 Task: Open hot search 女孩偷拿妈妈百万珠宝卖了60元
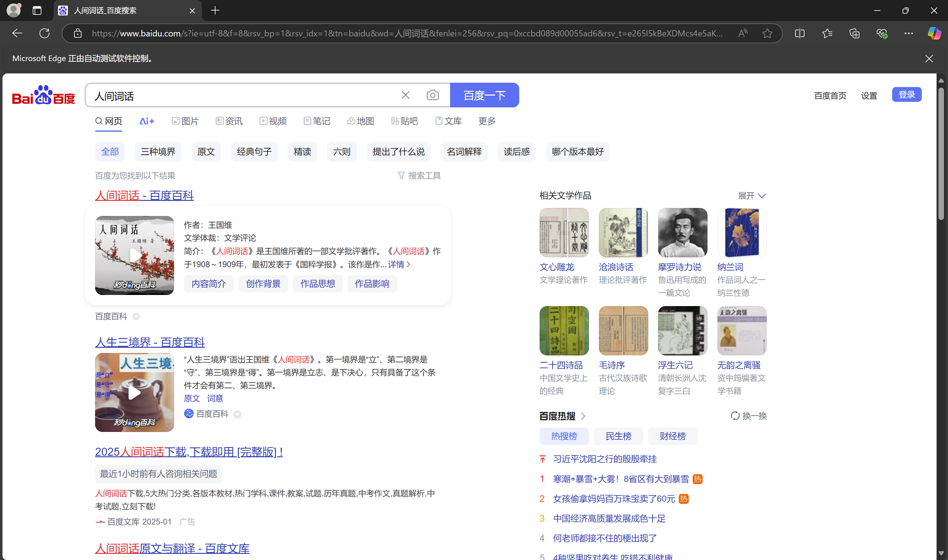click(x=614, y=499)
